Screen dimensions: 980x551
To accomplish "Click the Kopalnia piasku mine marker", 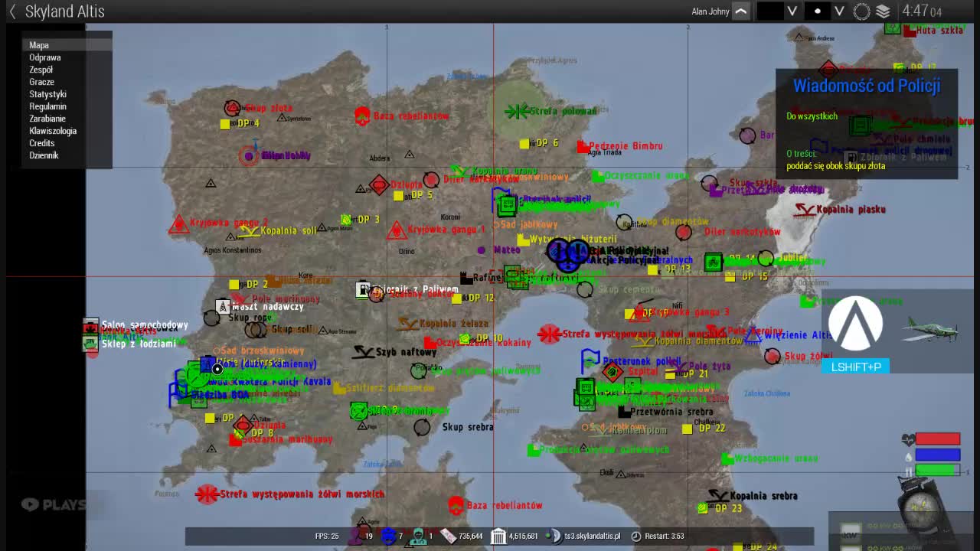I will pos(805,209).
